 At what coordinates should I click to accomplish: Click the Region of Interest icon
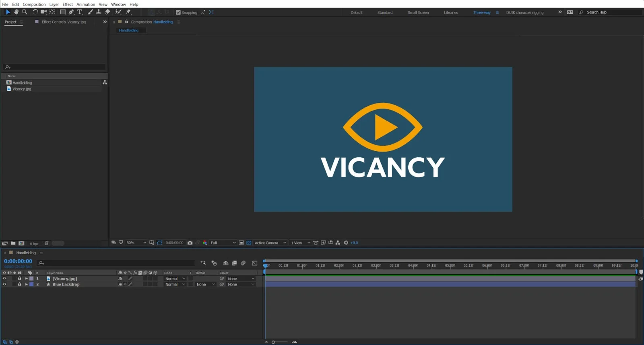click(x=241, y=243)
